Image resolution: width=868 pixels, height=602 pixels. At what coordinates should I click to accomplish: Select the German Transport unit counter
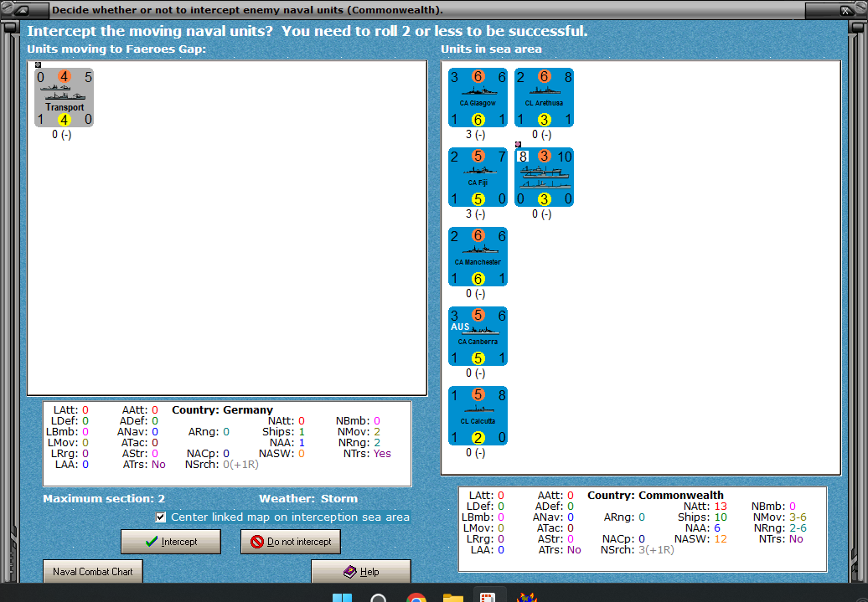pyautogui.click(x=65, y=98)
